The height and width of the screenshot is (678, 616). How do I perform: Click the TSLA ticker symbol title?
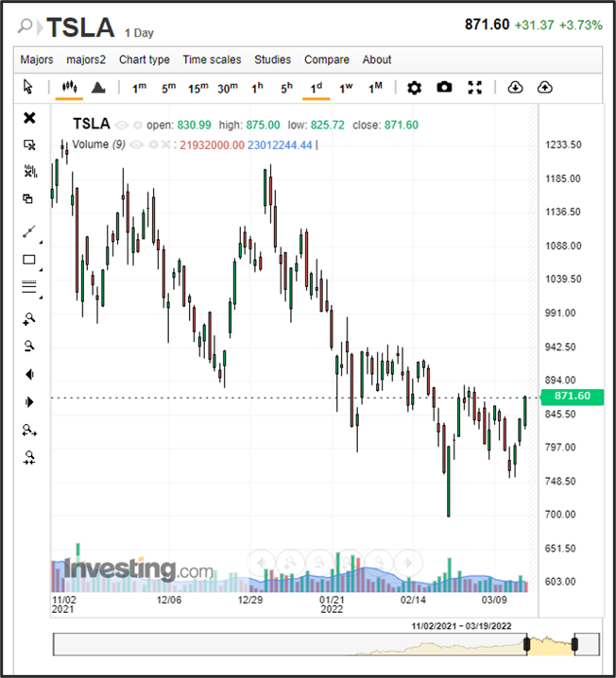pos(80,27)
